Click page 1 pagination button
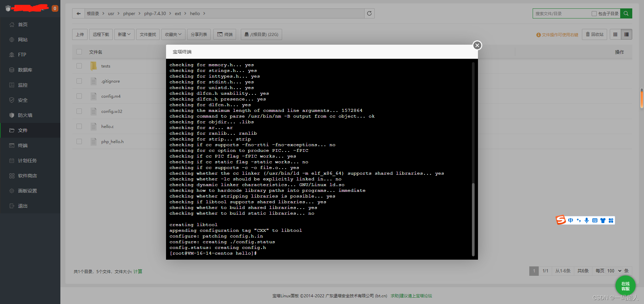 (534, 271)
